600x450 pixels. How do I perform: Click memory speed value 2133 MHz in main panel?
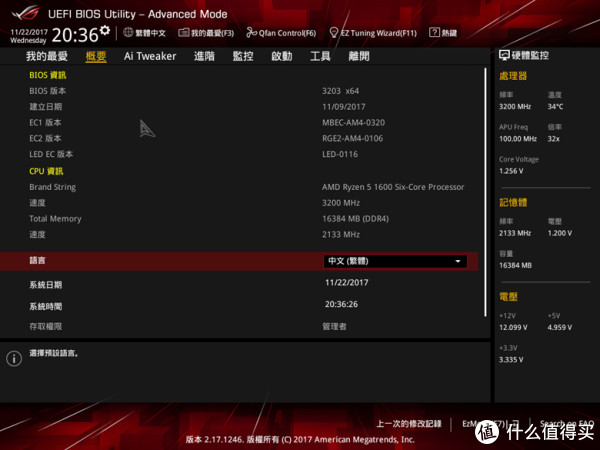click(x=341, y=235)
